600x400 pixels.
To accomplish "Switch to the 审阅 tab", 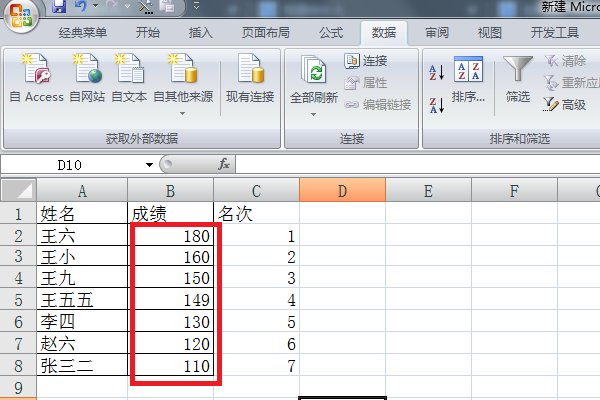I will [437, 33].
